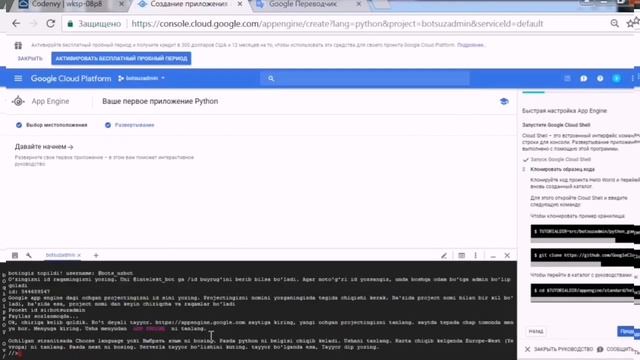640x360 pixels.
Task: Click the Google Cloud Platform logo text
Action: (x=71, y=78)
